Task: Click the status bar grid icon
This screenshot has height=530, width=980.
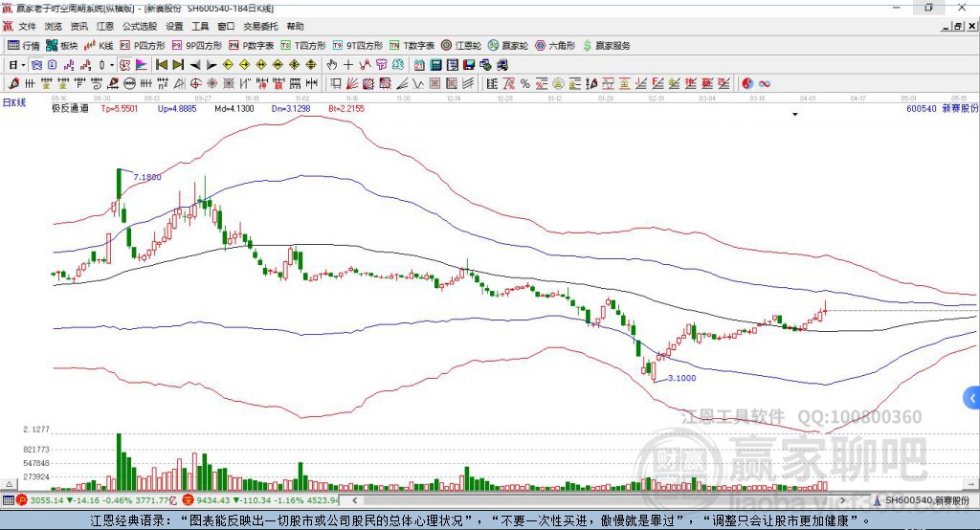Action: coord(8,500)
